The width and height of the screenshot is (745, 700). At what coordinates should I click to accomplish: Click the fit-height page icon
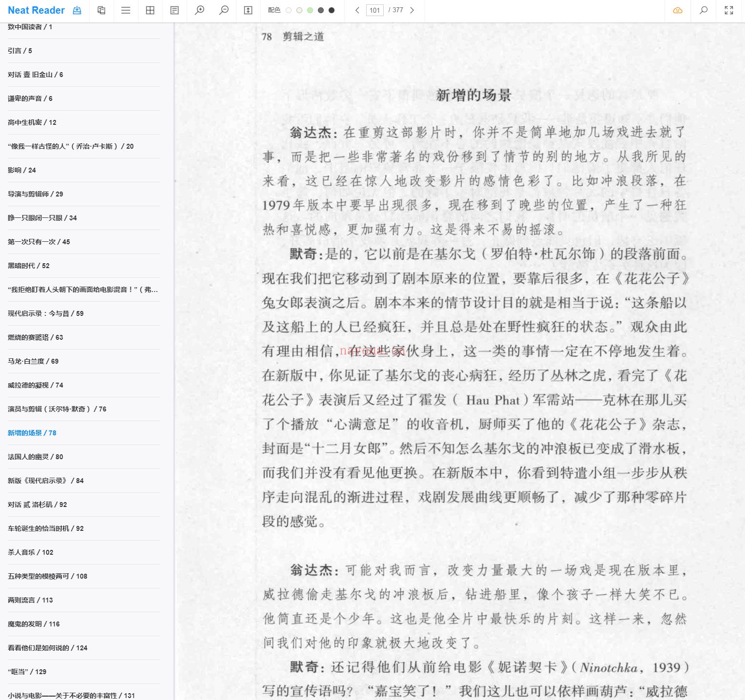point(248,10)
